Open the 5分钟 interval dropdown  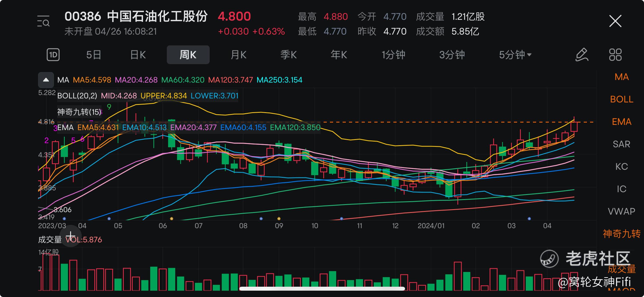coord(515,55)
